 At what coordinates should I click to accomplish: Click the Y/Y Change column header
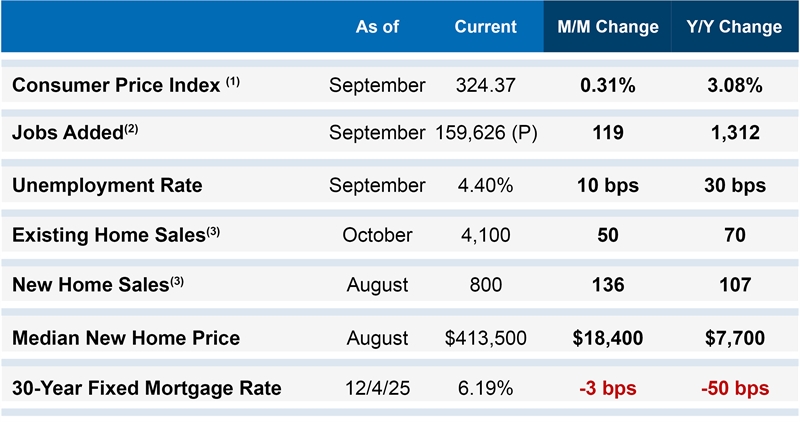click(734, 27)
